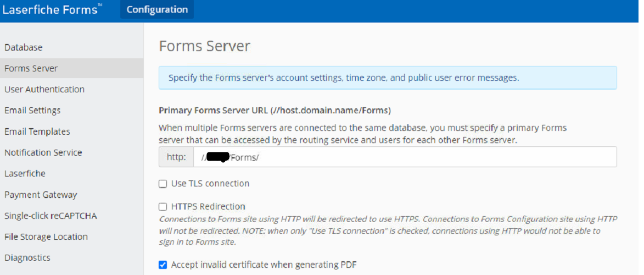
Task: Click the multiple Forms servers description paragraph
Action: tap(363, 134)
